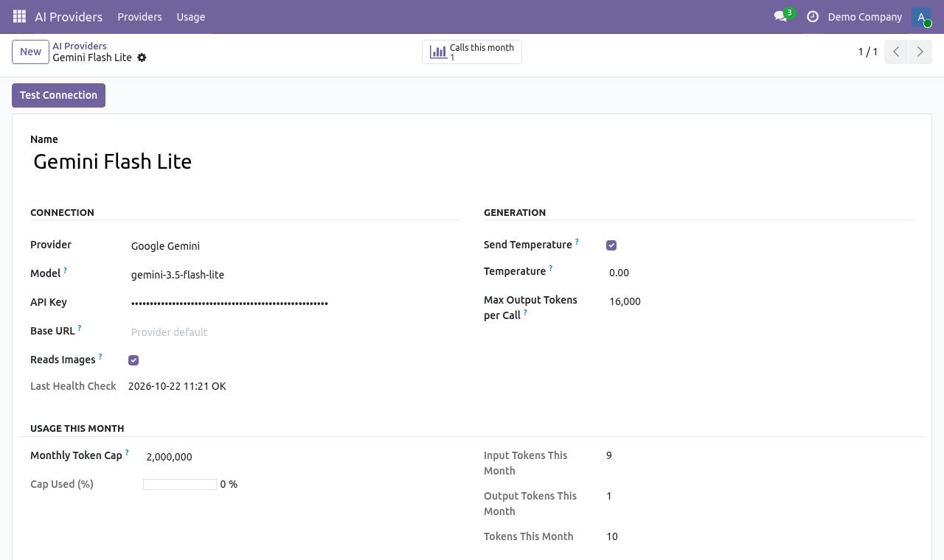Open the user avatar menu
The width and height of the screenshot is (944, 560).
coord(921,16)
